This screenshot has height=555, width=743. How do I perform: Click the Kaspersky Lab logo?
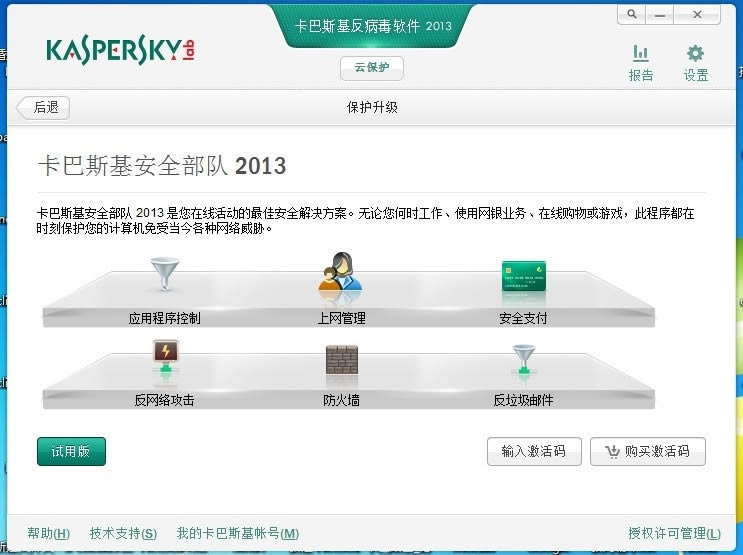click(120, 51)
